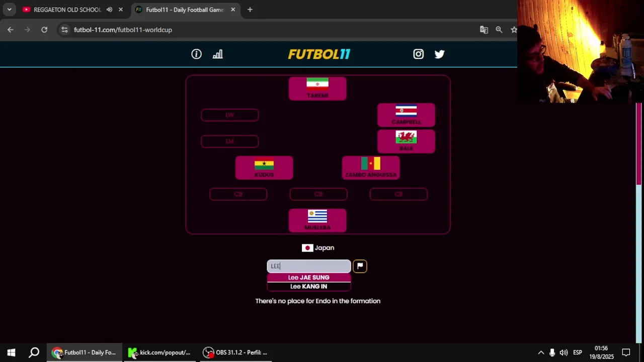Click the Zambo Anguissa player card
The image size is (644, 362).
pos(371,168)
